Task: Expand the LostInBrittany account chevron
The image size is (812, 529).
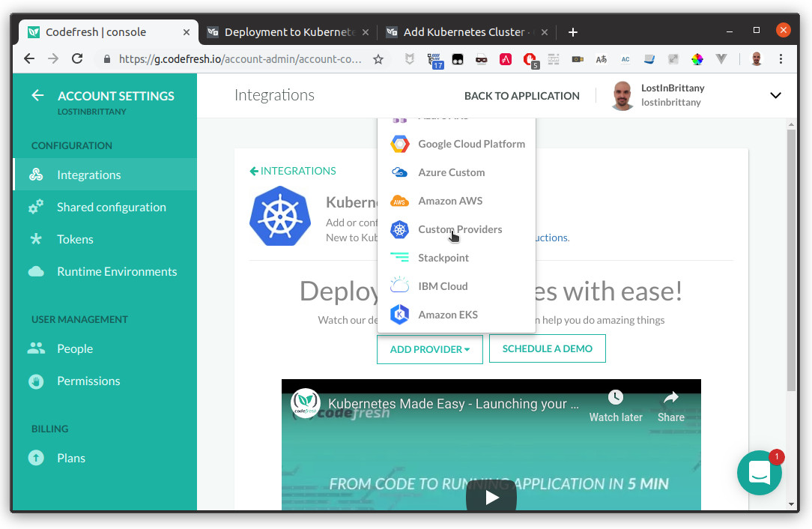Action: coord(776,95)
